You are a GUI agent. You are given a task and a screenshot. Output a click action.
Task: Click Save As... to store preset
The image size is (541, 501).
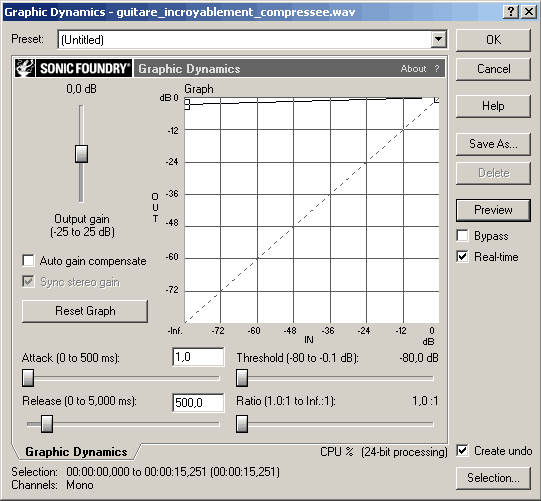pos(493,144)
